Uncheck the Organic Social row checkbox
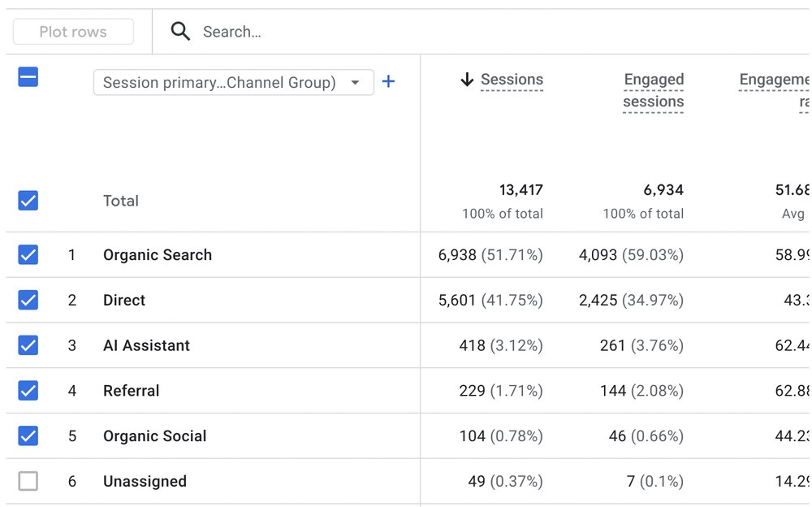 point(28,436)
